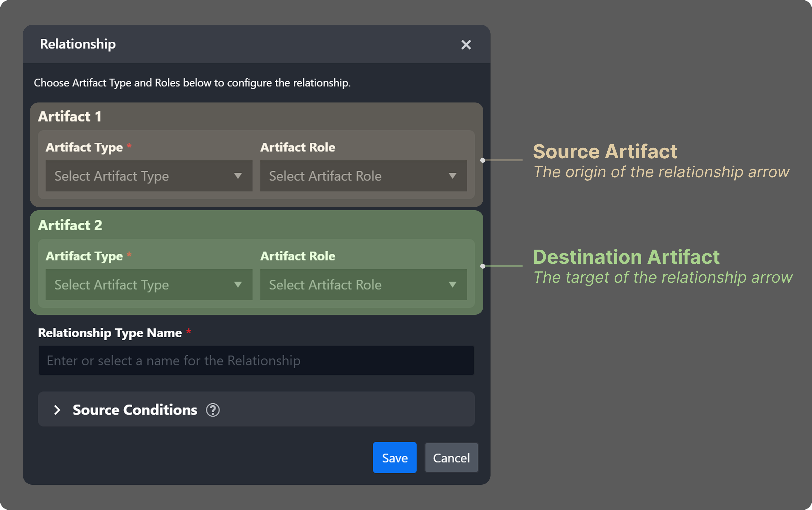
Task: Click the Relationship Type Name label
Action: (110, 333)
